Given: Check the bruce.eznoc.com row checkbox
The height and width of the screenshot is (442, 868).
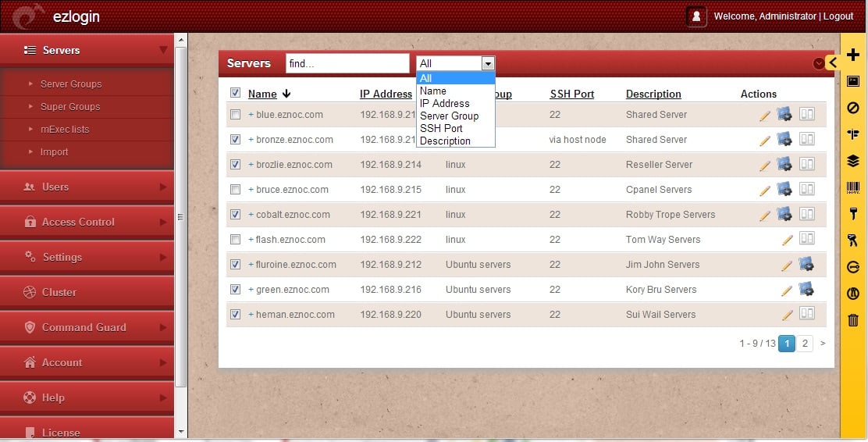Looking at the screenshot, I should [235, 190].
